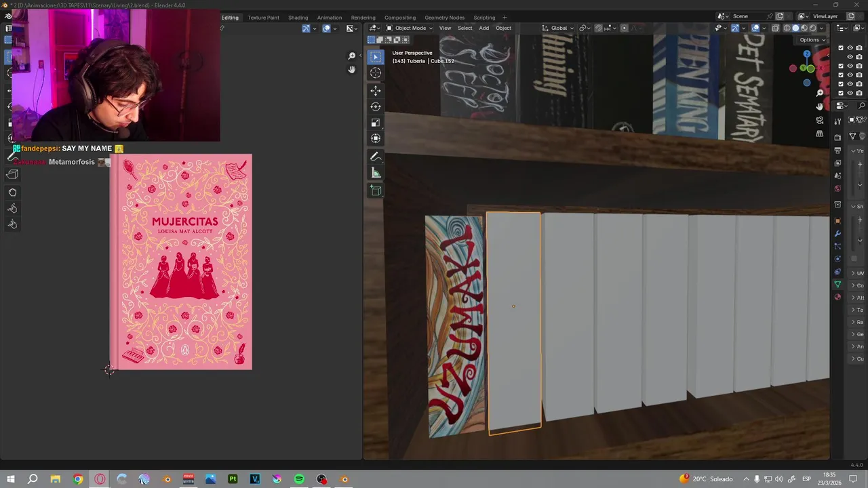Enable material preview viewport shading
Screen dimensions: 868x488
(805, 28)
